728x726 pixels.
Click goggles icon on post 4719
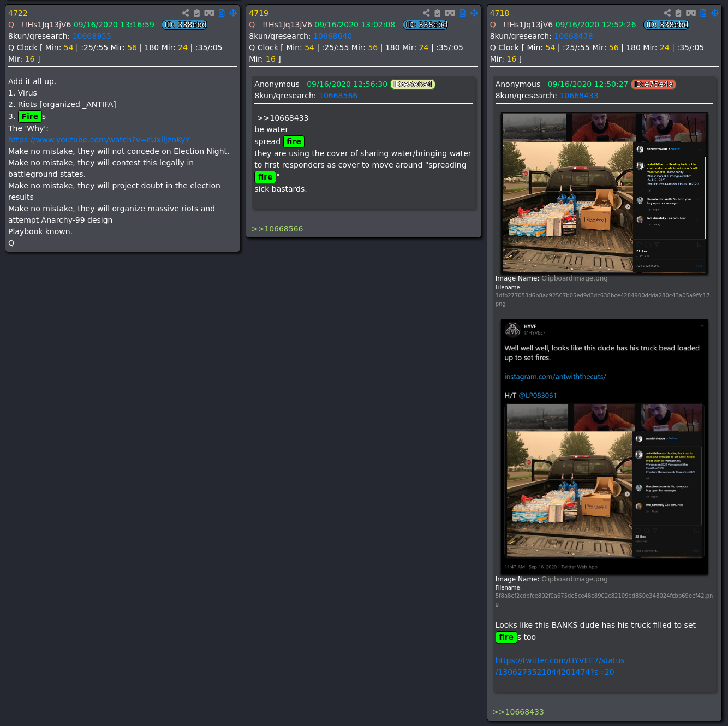(x=450, y=13)
